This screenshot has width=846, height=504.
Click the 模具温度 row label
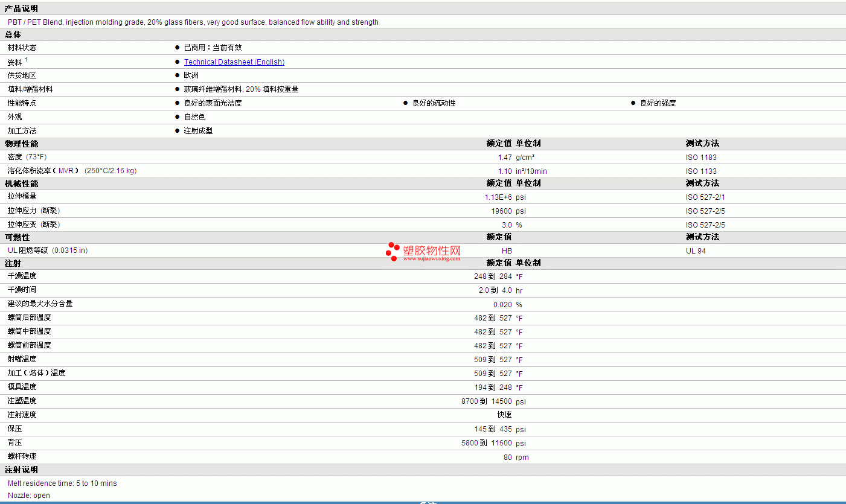point(22,387)
